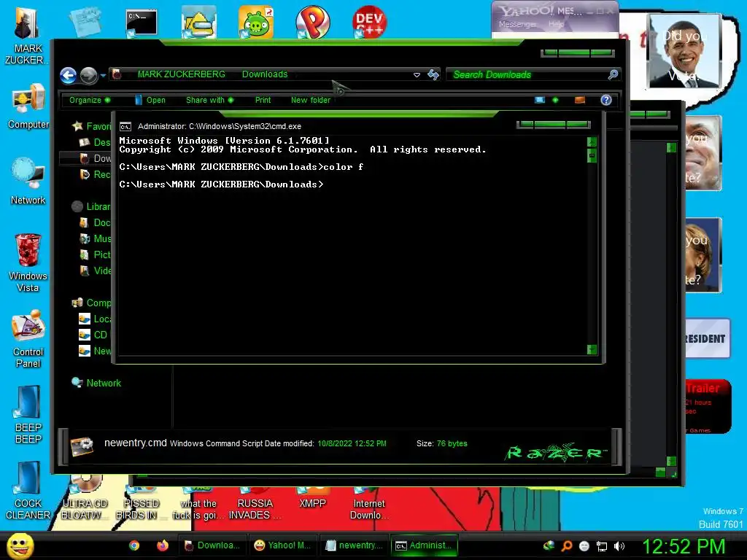Click the 12:52 PM taskbar clock

tap(684, 545)
